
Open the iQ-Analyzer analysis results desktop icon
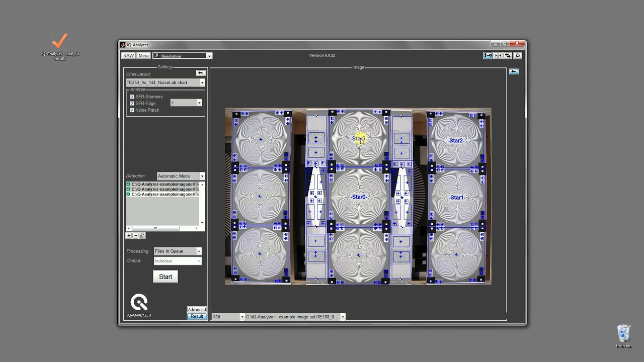tap(60, 46)
